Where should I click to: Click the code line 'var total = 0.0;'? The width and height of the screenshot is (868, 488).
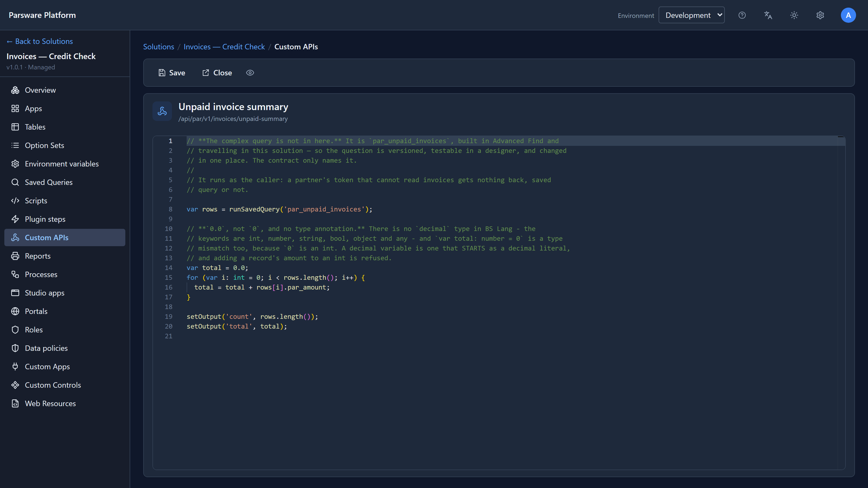pos(217,268)
